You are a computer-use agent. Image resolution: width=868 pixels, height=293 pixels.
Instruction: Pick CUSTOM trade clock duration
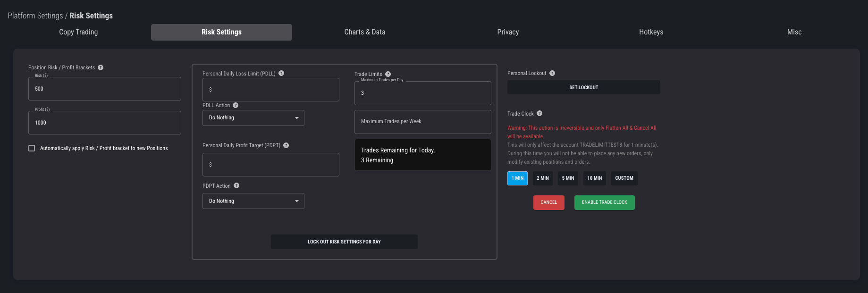(x=624, y=178)
